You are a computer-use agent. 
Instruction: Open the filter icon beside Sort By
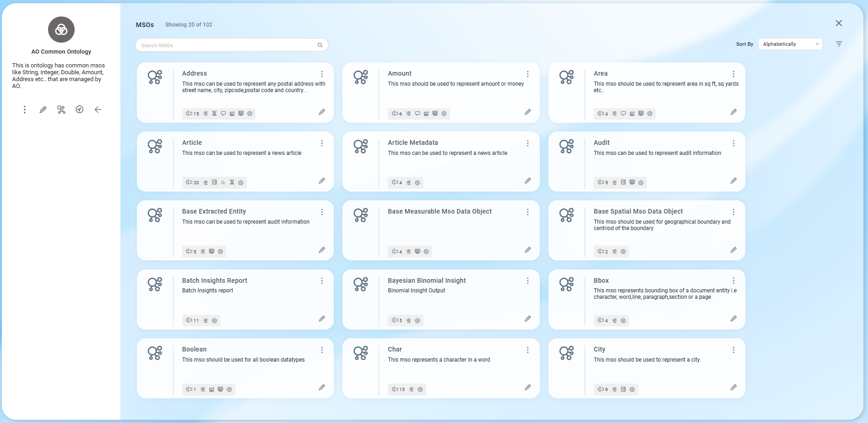tap(839, 44)
